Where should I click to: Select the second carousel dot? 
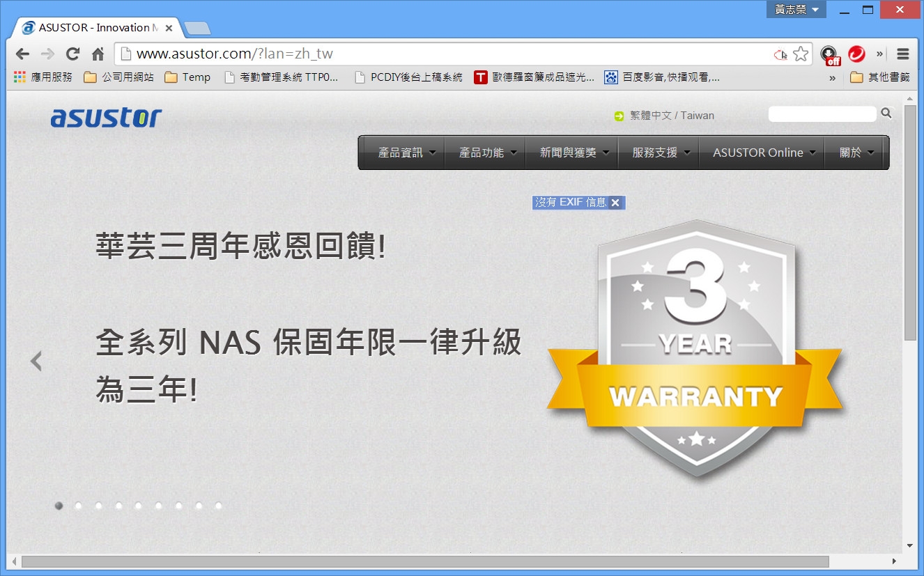79,506
